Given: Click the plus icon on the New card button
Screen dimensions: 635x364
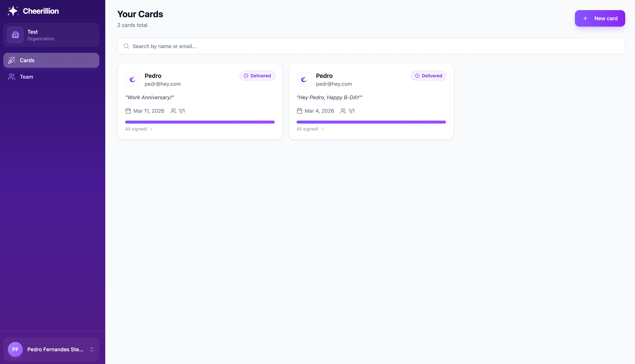Looking at the screenshot, I should pyautogui.click(x=585, y=19).
